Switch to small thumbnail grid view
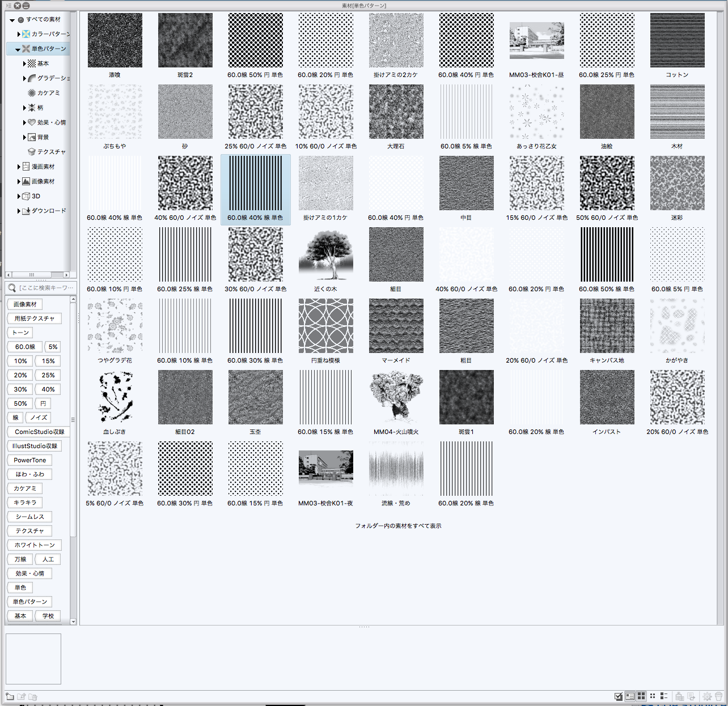 653,696
